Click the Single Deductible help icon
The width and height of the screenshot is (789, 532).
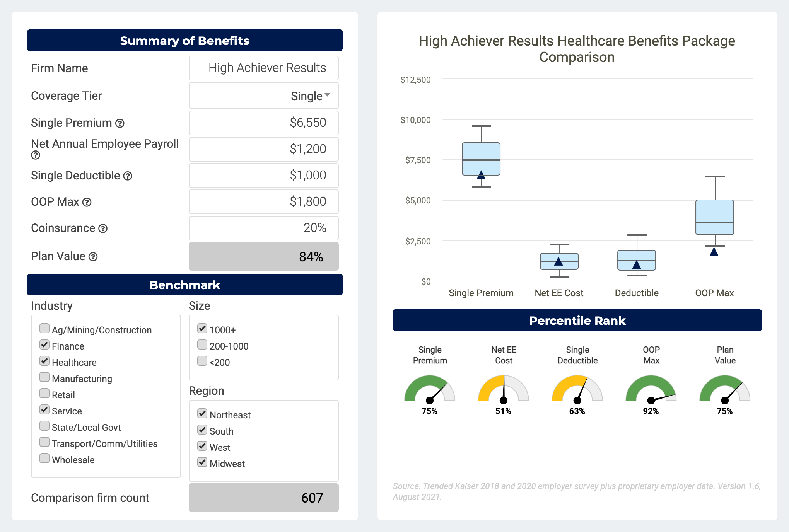pos(128,176)
